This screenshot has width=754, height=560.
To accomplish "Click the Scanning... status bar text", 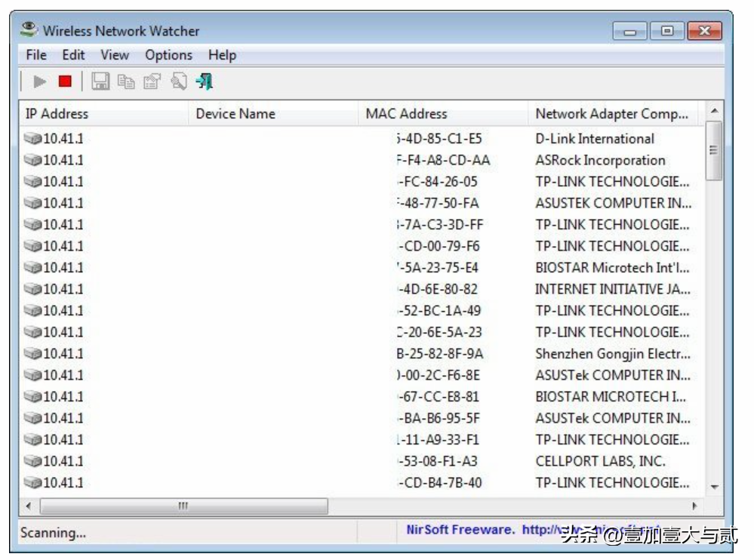I will [54, 533].
